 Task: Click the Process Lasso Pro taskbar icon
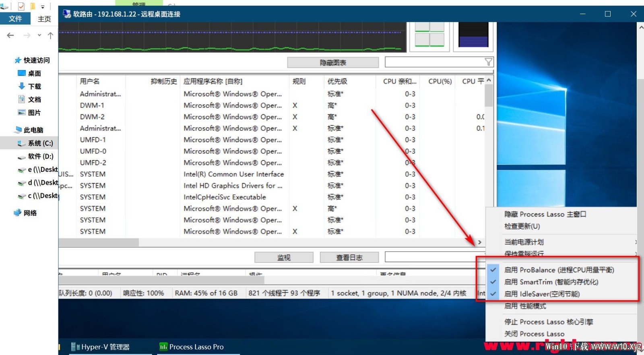pos(163,347)
